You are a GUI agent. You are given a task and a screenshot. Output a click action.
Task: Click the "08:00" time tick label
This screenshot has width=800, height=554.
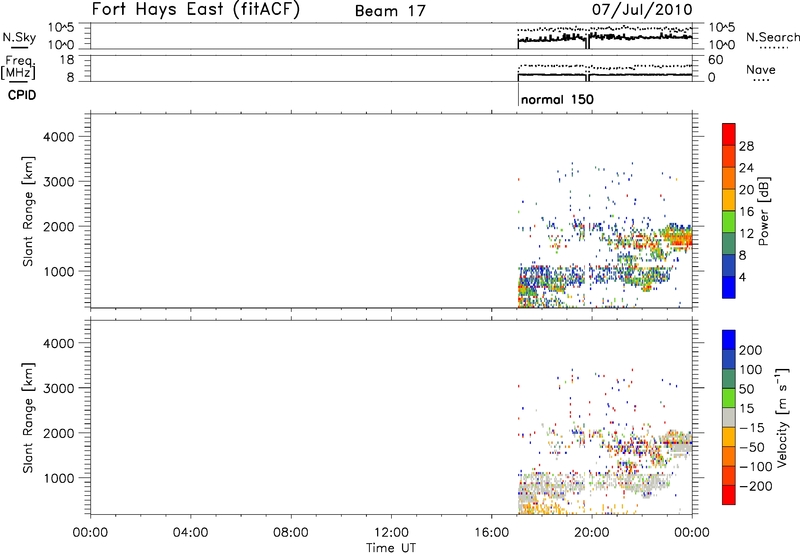coord(291,533)
